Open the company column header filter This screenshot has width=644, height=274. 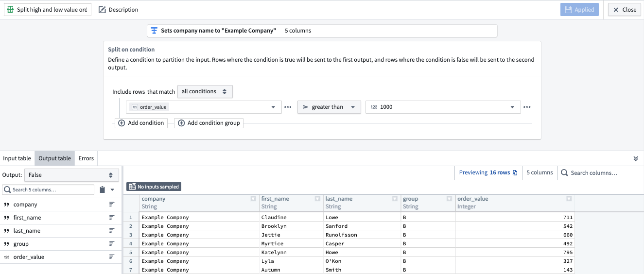[253, 199]
